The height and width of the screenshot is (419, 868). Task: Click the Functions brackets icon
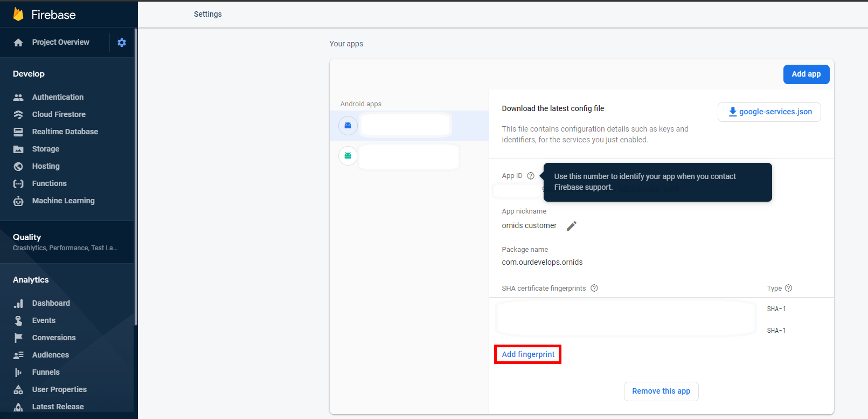(18, 184)
